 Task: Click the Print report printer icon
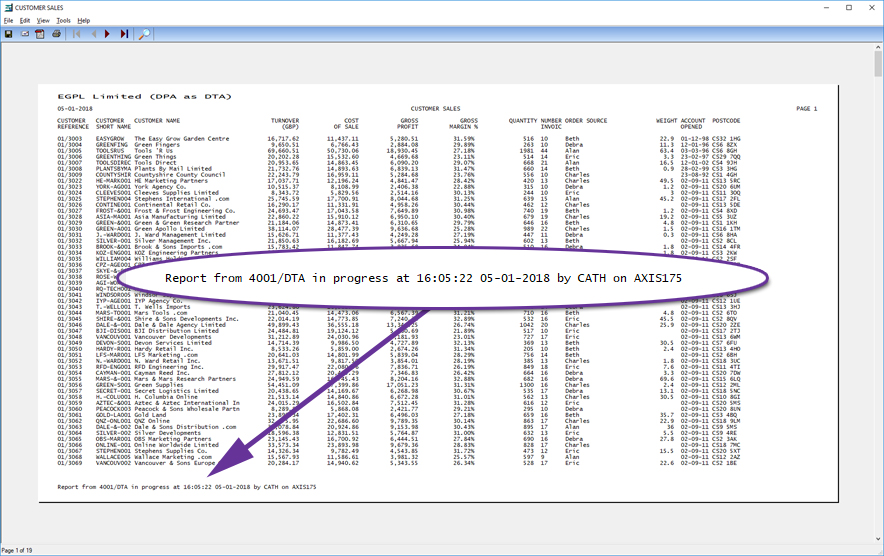[x=56, y=34]
